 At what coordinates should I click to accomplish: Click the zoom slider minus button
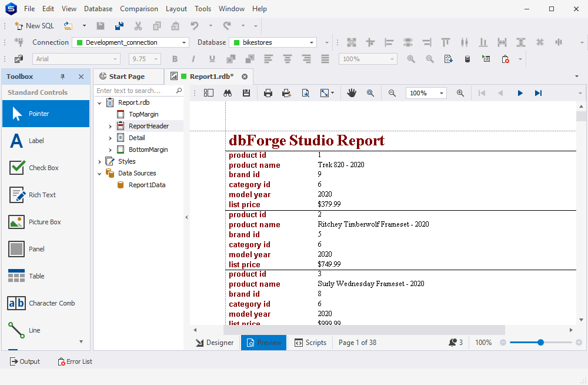503,343
